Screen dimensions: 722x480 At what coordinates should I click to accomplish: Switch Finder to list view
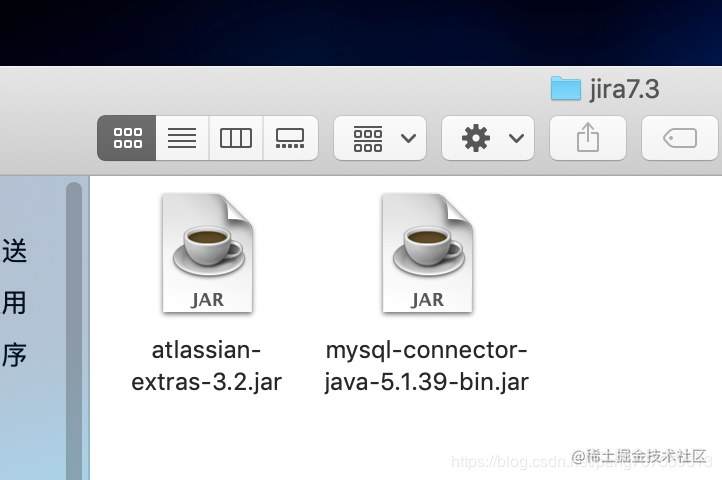(x=182, y=138)
